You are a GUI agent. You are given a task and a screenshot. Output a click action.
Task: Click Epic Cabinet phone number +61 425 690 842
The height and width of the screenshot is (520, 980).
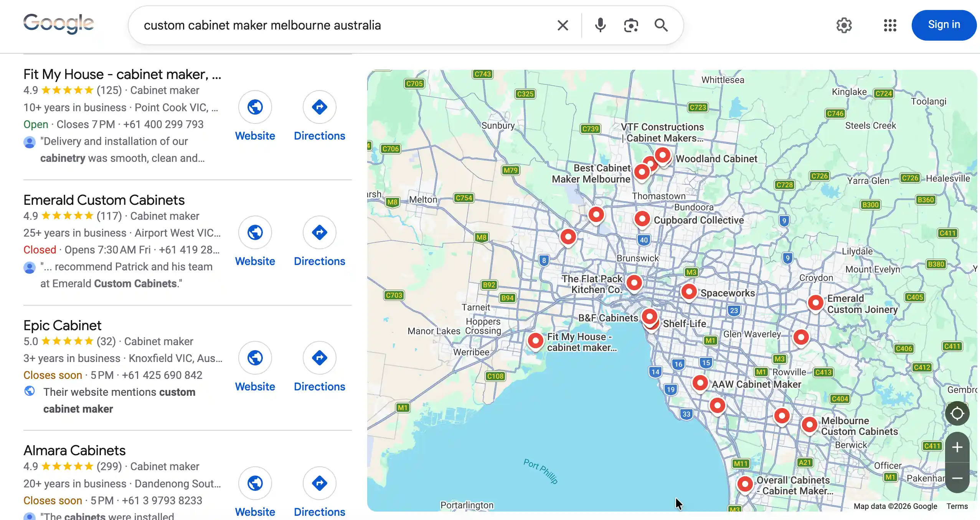(x=162, y=375)
